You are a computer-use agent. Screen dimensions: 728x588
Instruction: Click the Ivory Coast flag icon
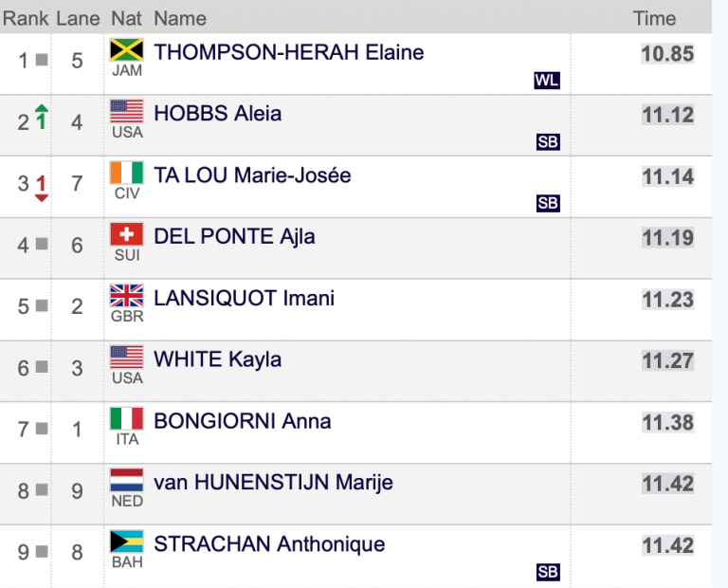(x=127, y=173)
